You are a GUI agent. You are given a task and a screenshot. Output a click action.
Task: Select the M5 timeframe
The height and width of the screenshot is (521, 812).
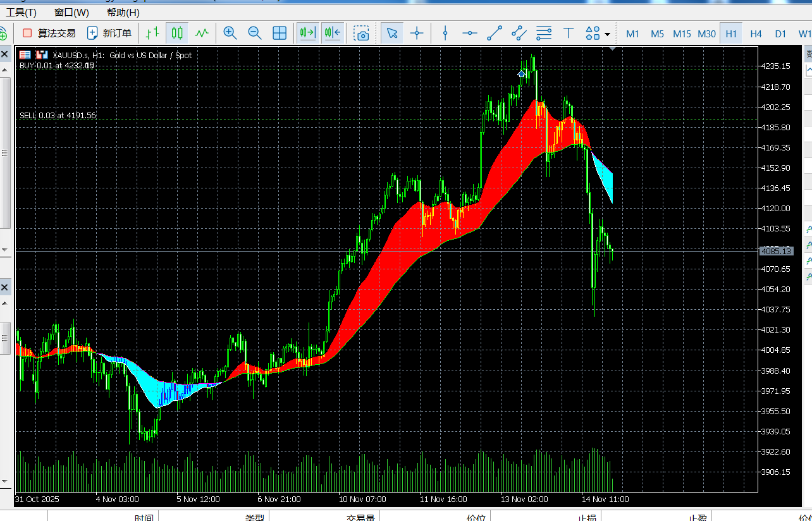click(658, 34)
